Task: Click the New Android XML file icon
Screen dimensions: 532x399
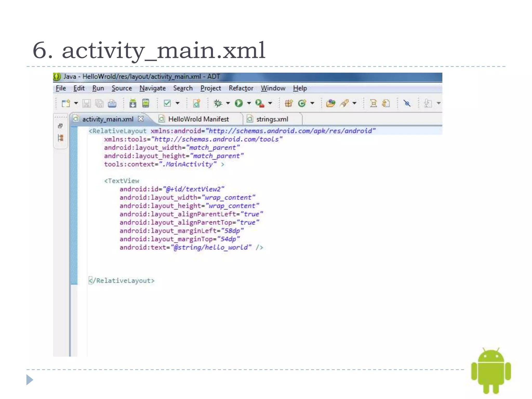Action: point(197,103)
